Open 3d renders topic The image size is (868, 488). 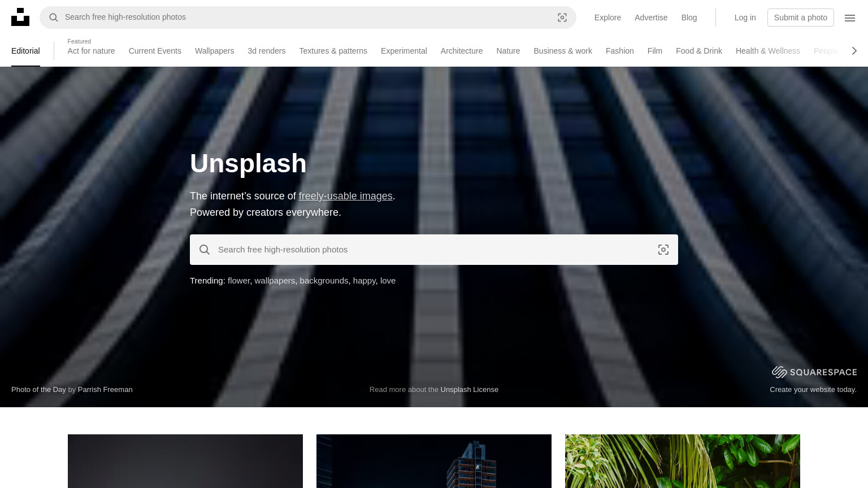click(x=266, y=51)
